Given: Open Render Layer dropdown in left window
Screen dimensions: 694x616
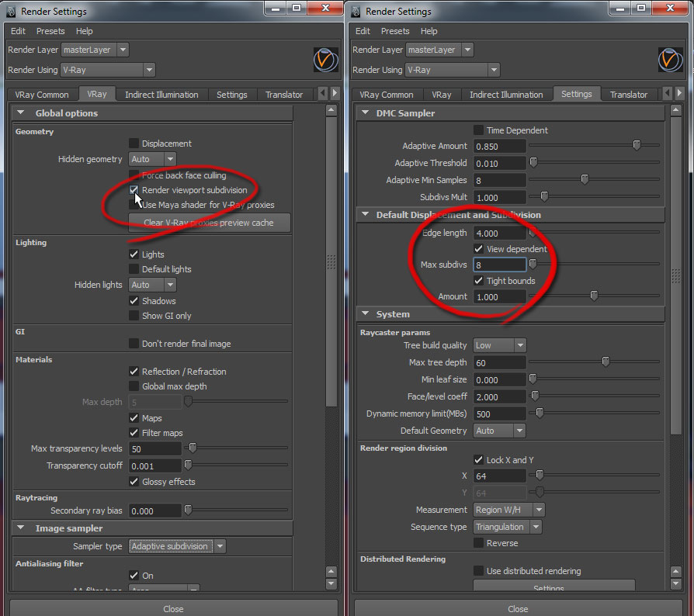Looking at the screenshot, I should point(95,50).
